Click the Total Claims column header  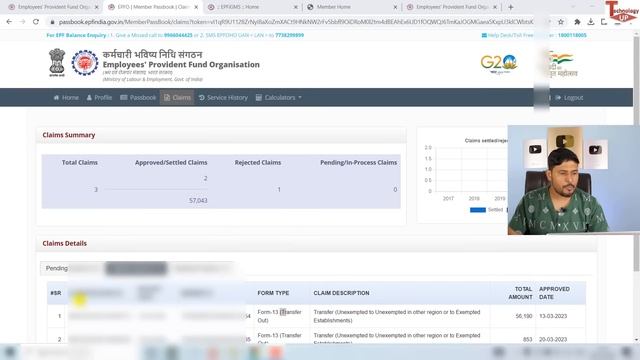80,162
